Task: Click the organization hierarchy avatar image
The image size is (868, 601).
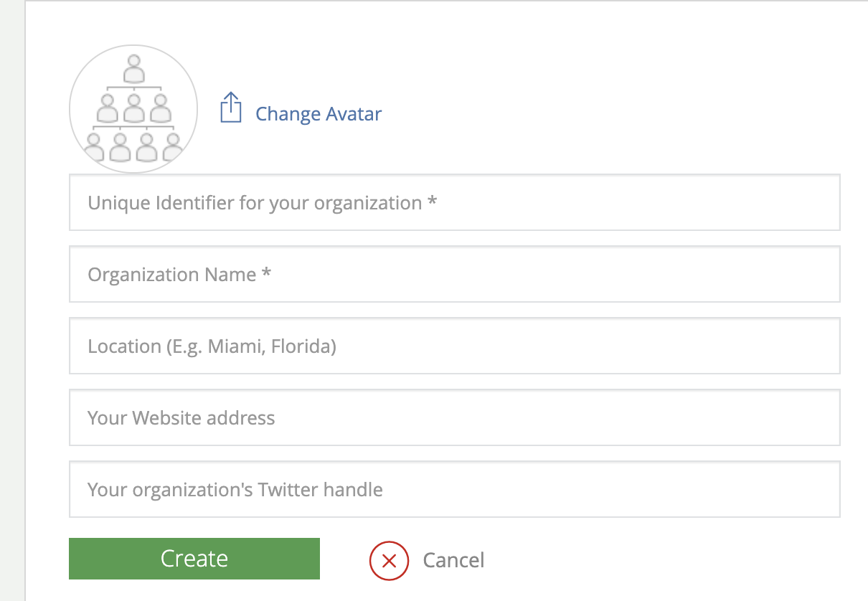Action: click(x=133, y=109)
